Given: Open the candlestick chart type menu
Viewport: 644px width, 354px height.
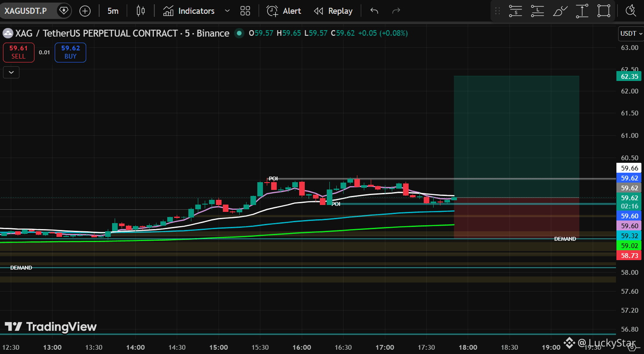Looking at the screenshot, I should point(141,11).
